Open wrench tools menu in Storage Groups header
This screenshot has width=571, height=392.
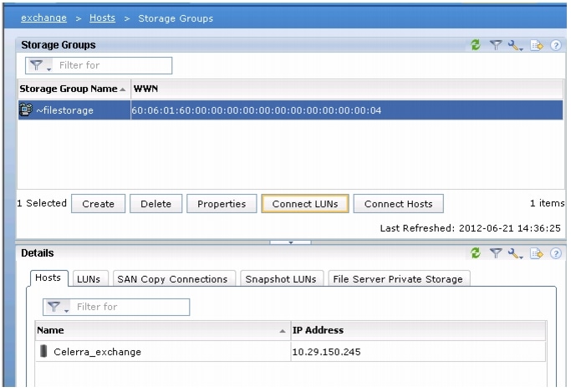[x=515, y=45]
